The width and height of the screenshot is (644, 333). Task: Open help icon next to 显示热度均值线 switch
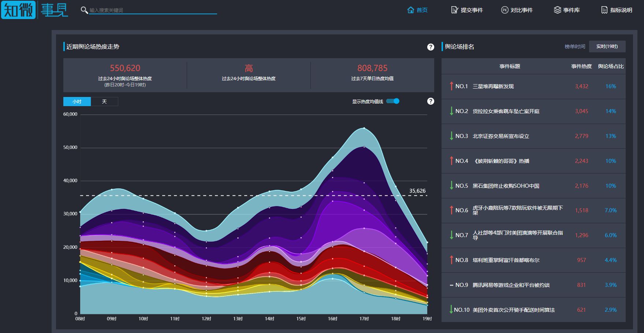(x=431, y=101)
